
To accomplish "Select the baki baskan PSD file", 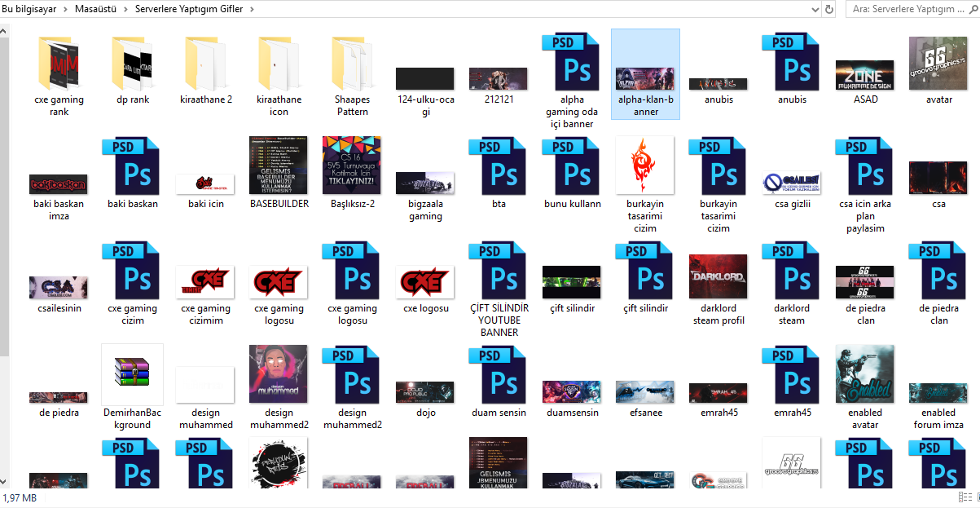I will (132, 166).
